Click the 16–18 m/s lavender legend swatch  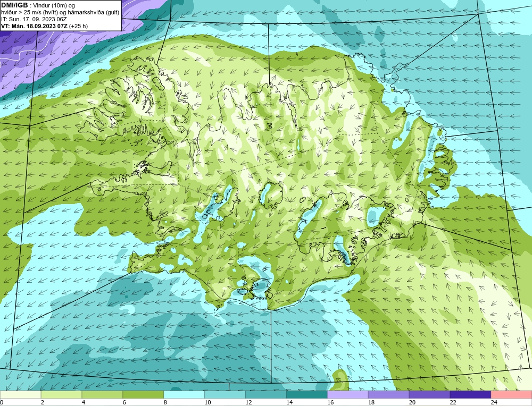pyautogui.click(x=348, y=395)
